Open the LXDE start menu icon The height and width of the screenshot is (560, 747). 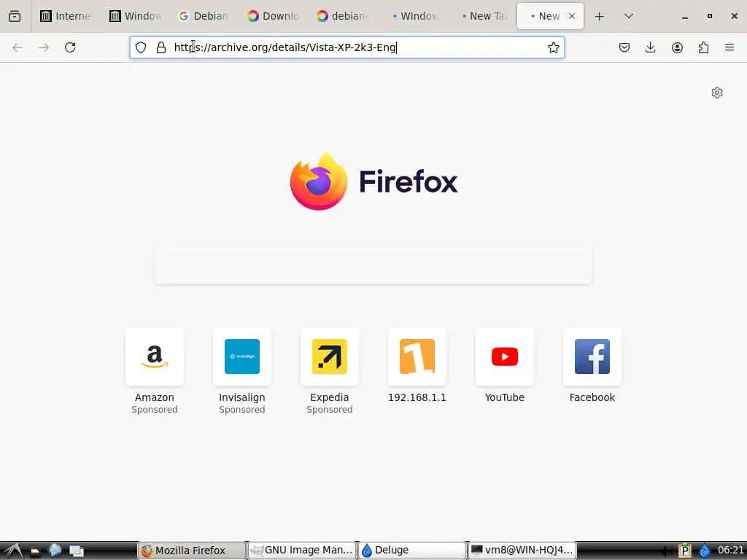[x=13, y=551]
